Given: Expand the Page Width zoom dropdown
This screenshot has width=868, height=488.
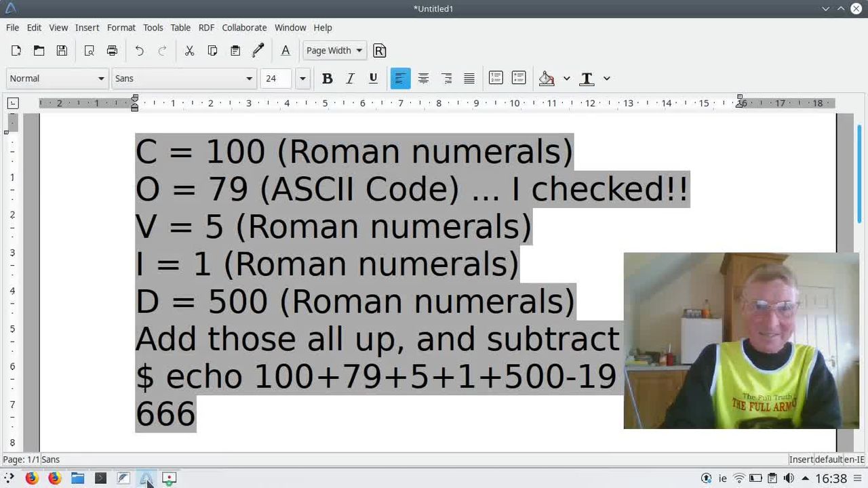Looking at the screenshot, I should click(x=359, y=51).
